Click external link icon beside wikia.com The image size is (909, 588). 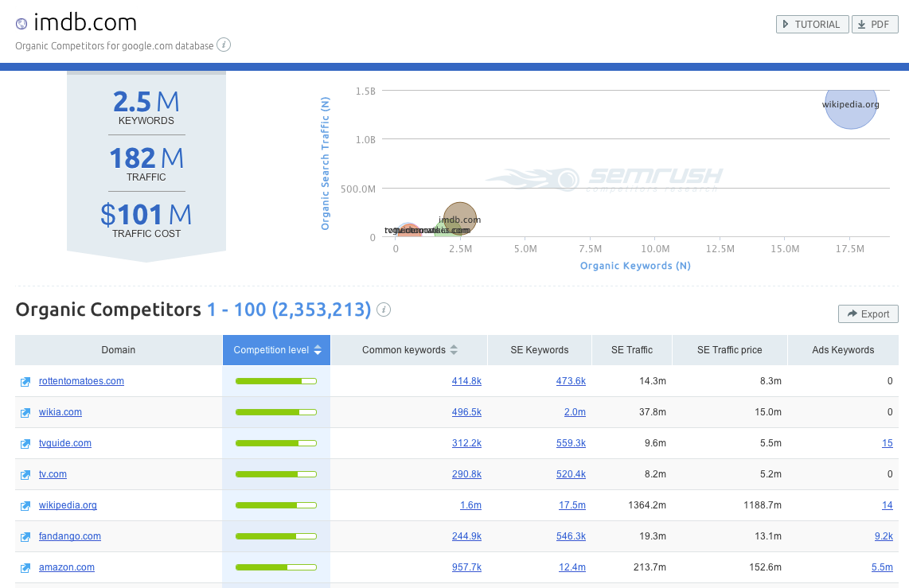coord(25,413)
